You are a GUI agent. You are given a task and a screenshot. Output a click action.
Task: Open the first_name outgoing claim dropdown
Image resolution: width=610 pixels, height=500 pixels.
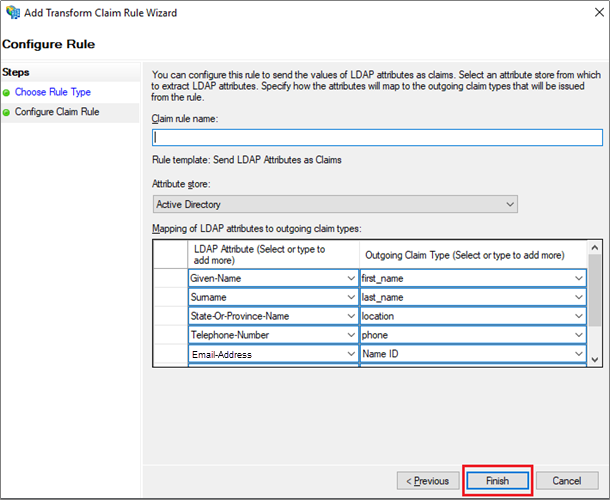click(x=578, y=278)
